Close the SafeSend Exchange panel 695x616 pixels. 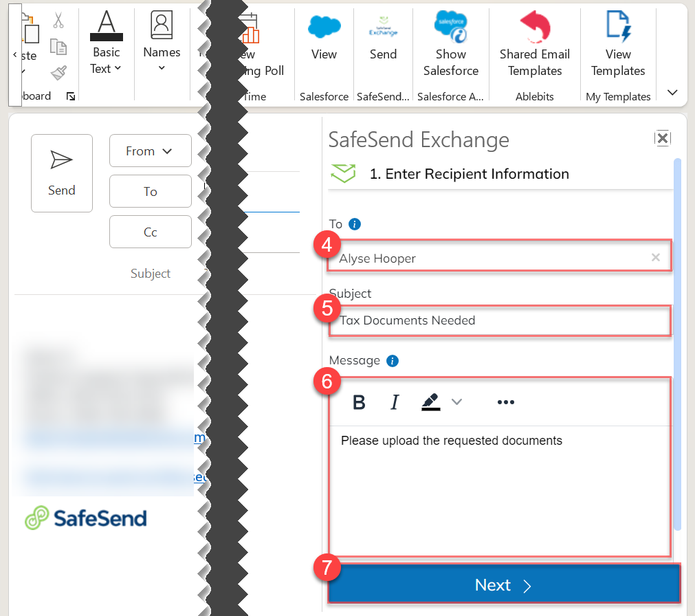(662, 138)
